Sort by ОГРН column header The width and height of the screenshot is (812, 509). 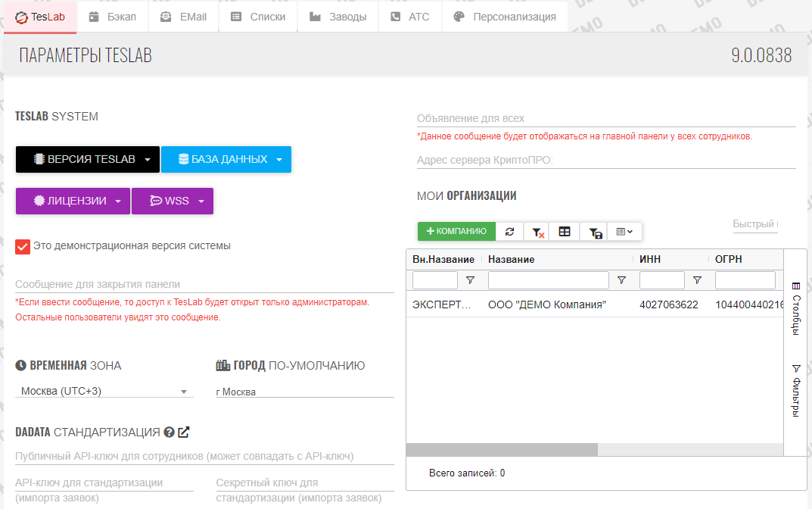(729, 259)
